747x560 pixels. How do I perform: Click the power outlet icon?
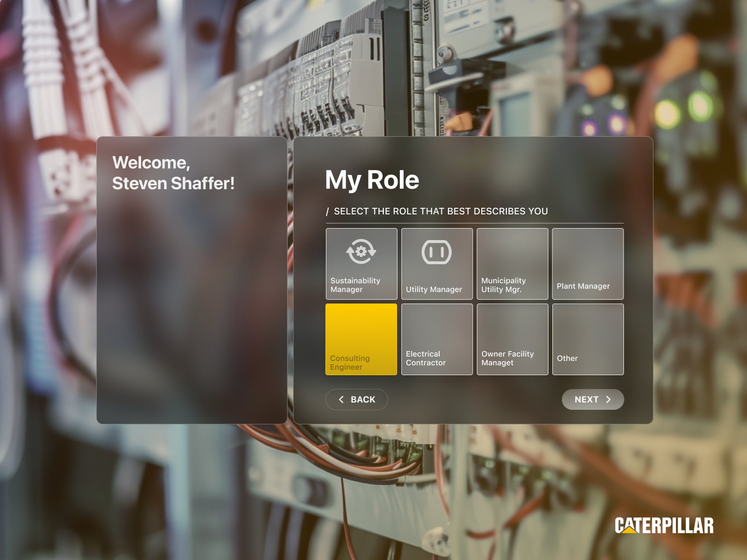436,252
